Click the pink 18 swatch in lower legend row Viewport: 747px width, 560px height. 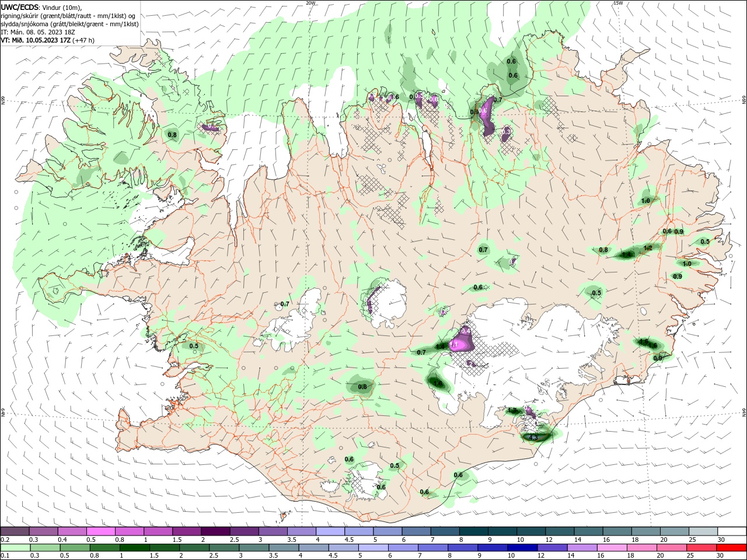[642, 548]
